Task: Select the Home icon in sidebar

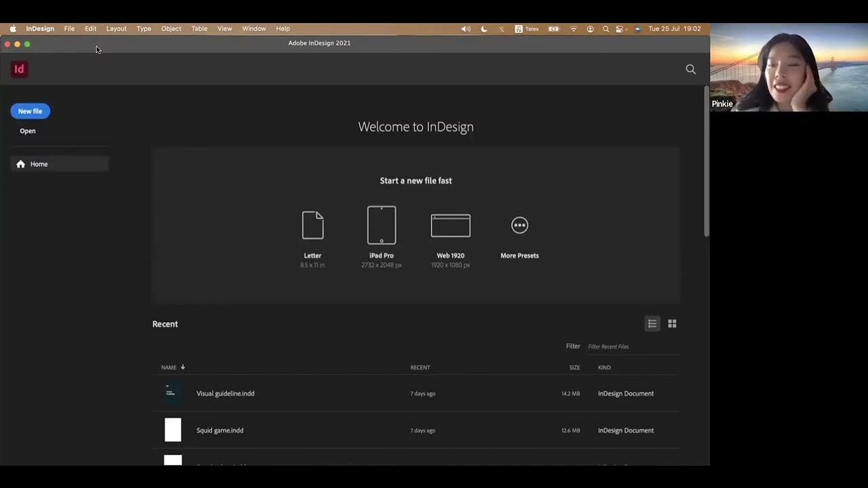Action: pos(20,164)
